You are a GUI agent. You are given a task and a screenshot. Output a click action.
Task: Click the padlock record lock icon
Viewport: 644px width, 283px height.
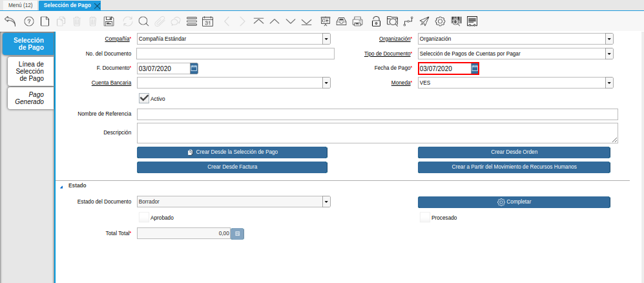pyautogui.click(x=376, y=21)
